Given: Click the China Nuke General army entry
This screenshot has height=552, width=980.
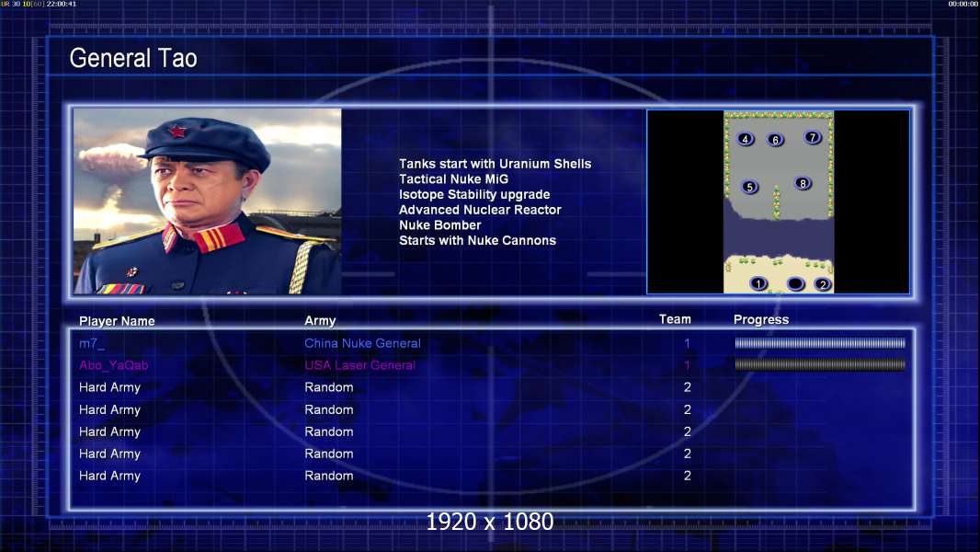Looking at the screenshot, I should (x=362, y=343).
